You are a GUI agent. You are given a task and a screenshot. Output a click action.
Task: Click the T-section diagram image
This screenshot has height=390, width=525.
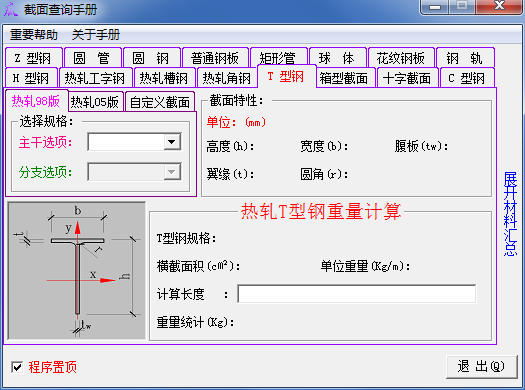(77, 270)
